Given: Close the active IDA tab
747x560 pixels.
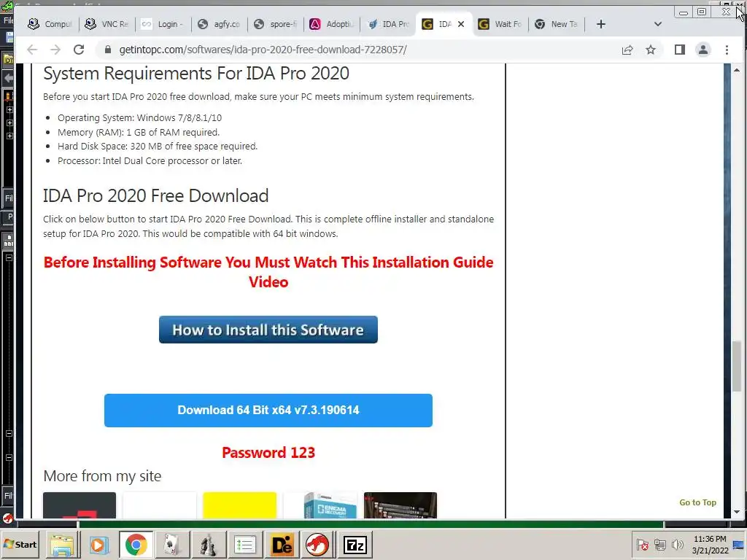Looking at the screenshot, I should click(x=461, y=24).
